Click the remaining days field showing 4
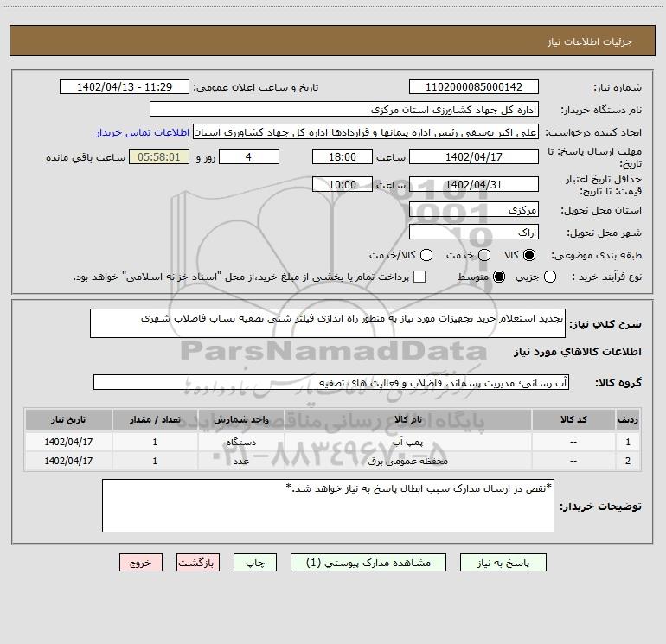The height and width of the screenshot is (644, 666). pos(249,156)
